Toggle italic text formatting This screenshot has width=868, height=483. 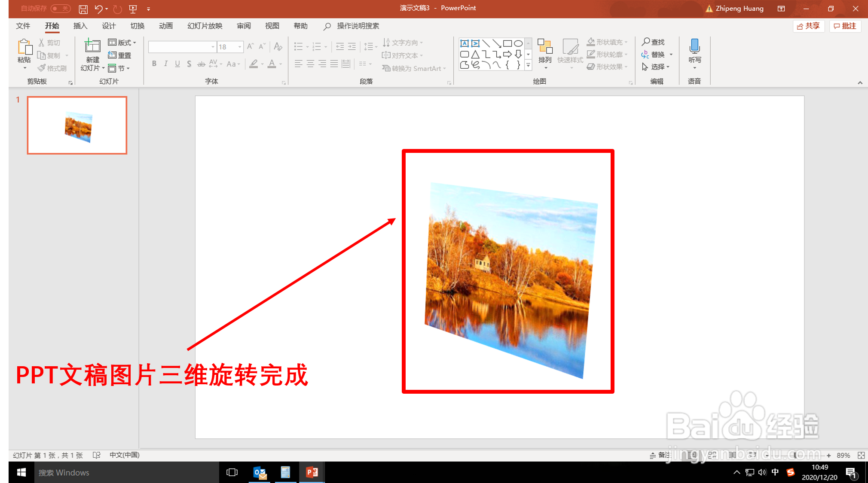click(166, 64)
